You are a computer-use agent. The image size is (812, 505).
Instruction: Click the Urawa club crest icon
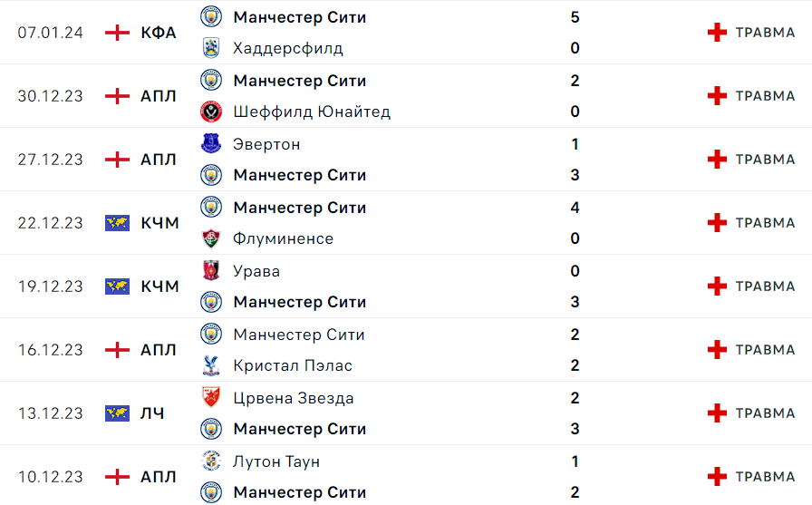point(211,270)
